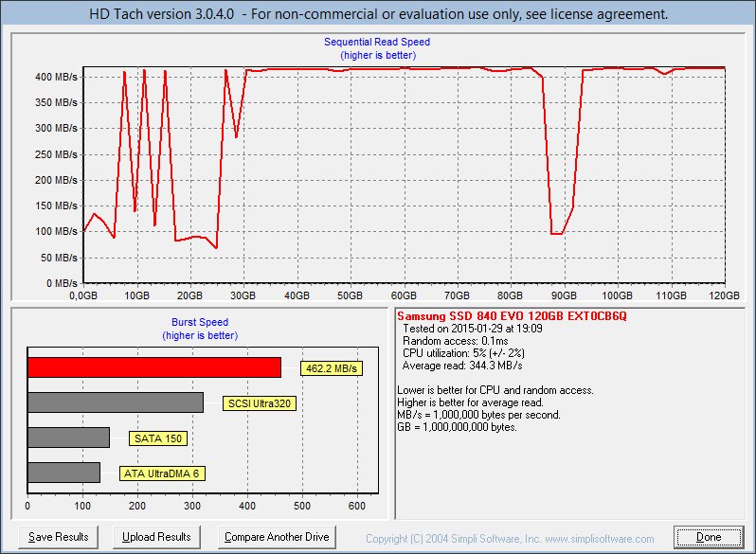Click the 300 MB/s axis label
This screenshot has height=554, width=756.
click(x=56, y=128)
